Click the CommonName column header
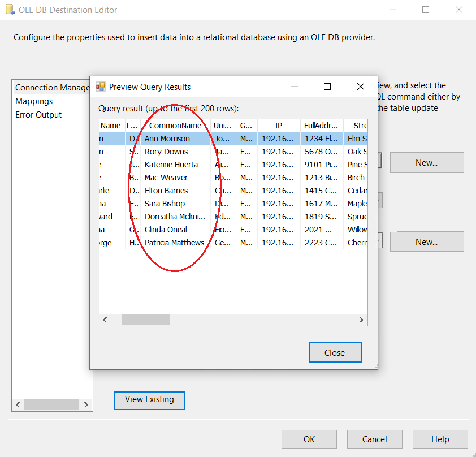This screenshot has width=476, height=457. (175, 126)
